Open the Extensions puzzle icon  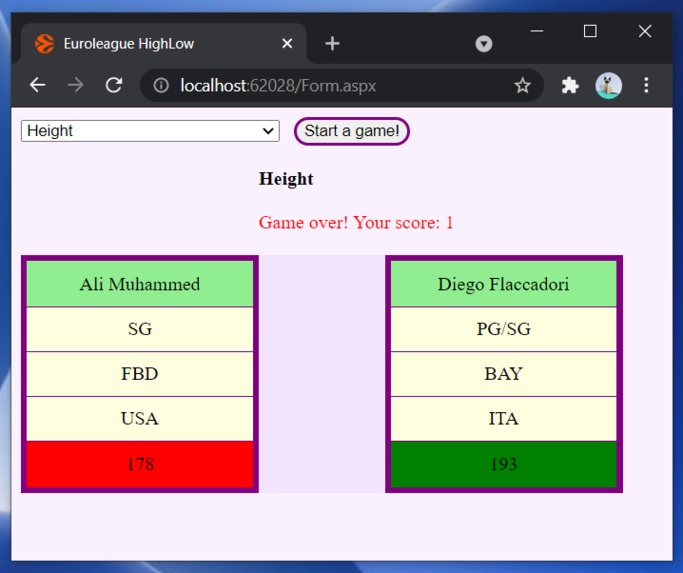[x=570, y=85]
